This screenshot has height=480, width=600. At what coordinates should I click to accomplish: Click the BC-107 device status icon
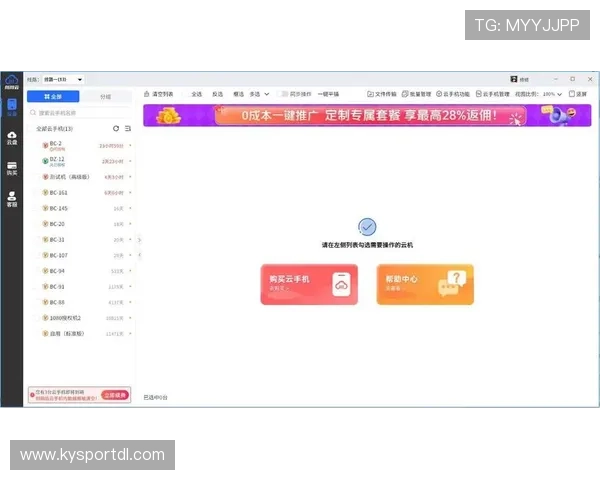pos(45,255)
